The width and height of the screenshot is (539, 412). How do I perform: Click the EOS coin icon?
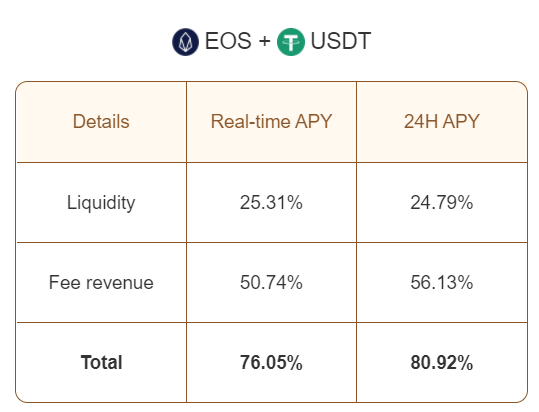coord(185,42)
